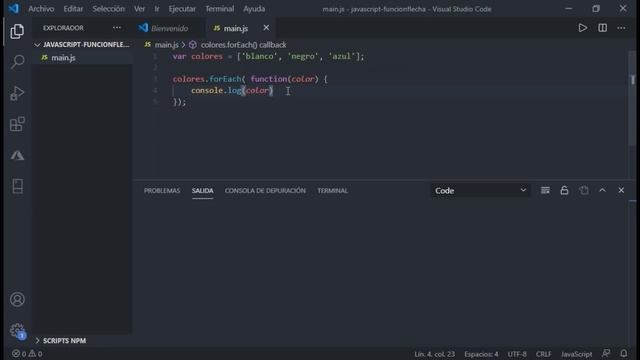Split the editor to the right
The height and width of the screenshot is (360, 640).
click(602, 28)
